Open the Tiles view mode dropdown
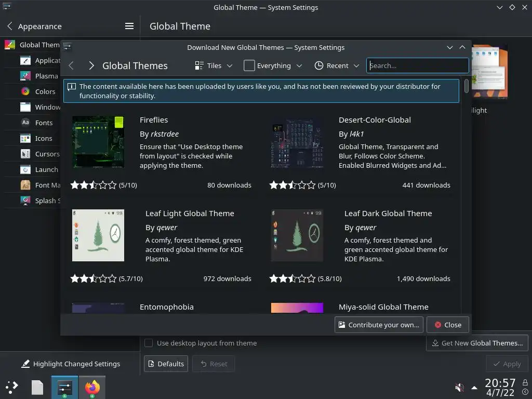The image size is (532, 399). (214, 65)
